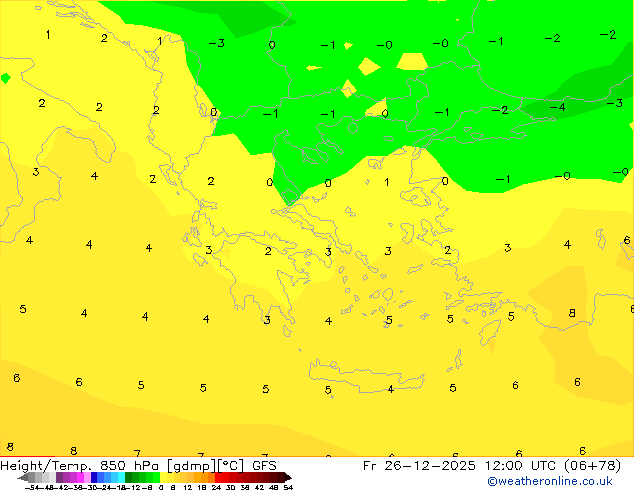Click the "12:00 UTC" time text
The width and height of the screenshot is (634, 490).
pyautogui.click(x=521, y=466)
